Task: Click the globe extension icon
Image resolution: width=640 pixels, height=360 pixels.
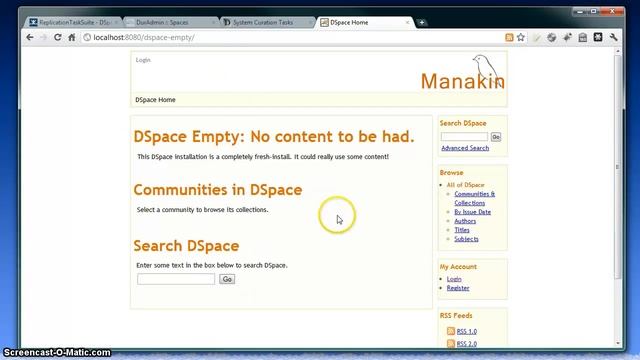Action: click(x=552, y=38)
